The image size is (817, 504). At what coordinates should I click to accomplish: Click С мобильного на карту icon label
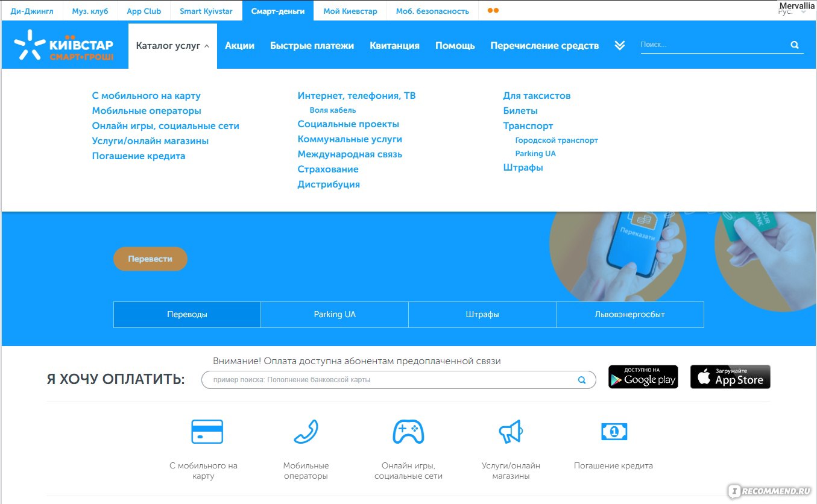[x=204, y=471]
